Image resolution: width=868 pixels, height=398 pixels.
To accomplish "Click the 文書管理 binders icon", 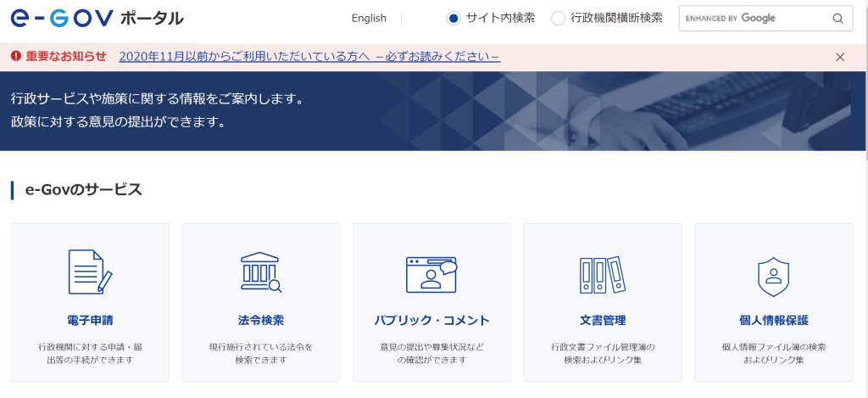I will point(602,273).
